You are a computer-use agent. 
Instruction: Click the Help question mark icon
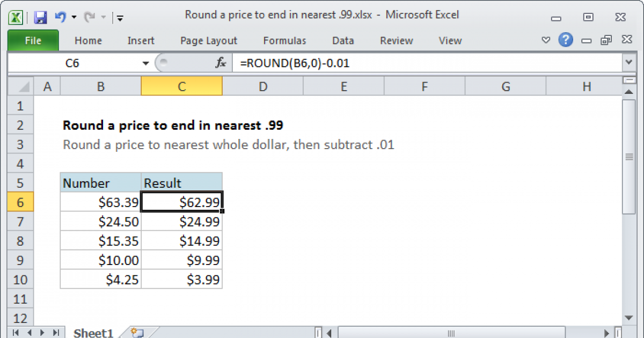(x=566, y=40)
